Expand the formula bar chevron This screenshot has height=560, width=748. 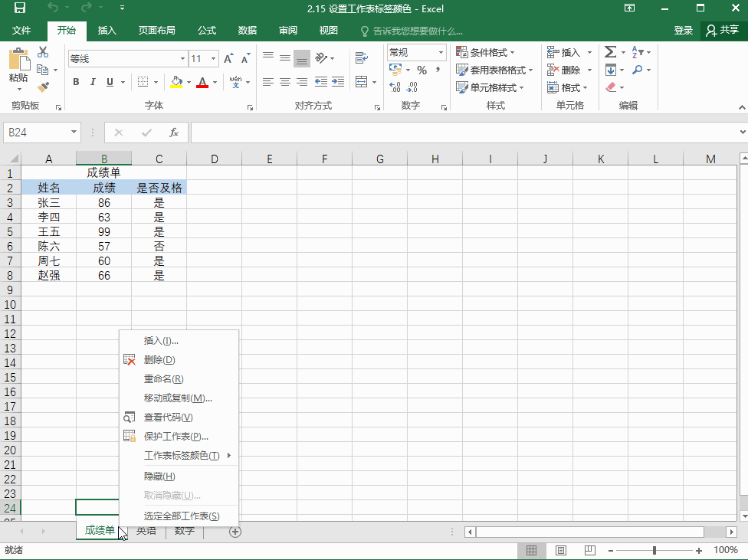[743, 132]
